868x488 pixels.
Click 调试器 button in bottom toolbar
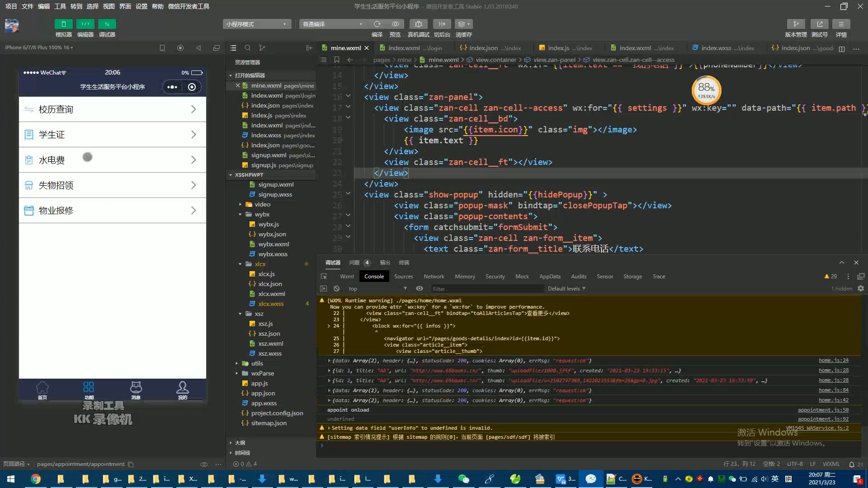tap(333, 262)
